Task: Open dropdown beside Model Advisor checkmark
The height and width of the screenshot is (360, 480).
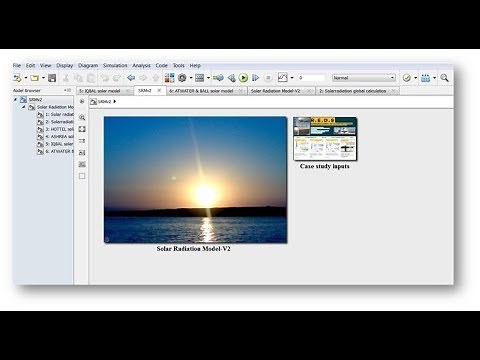Action: tap(416, 78)
